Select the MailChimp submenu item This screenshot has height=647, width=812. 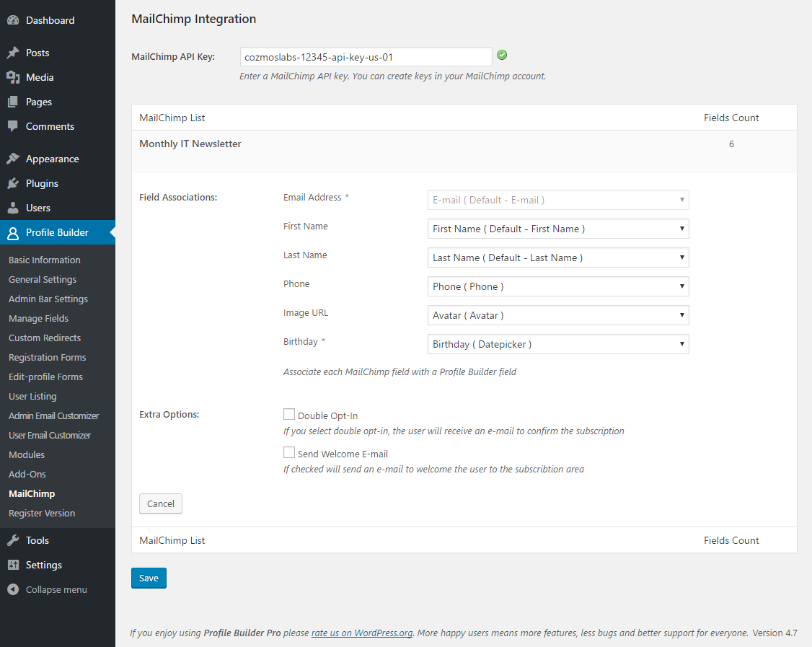[32, 493]
